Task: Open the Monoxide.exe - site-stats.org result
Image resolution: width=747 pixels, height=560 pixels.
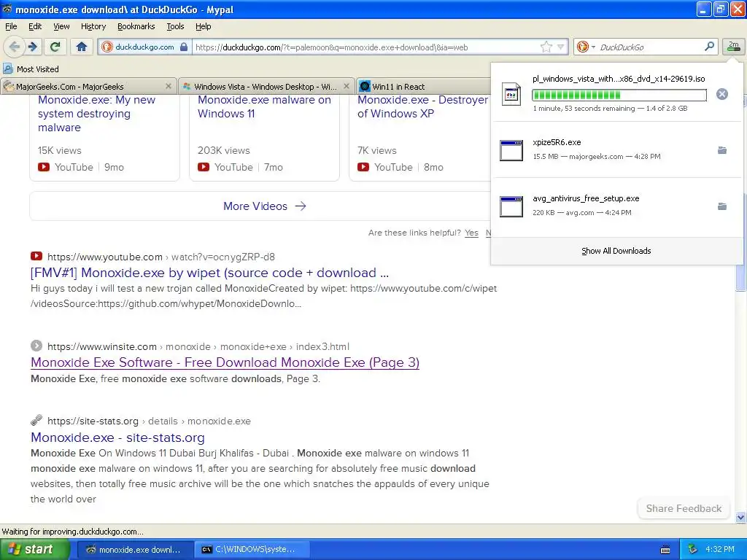Action: pyautogui.click(x=117, y=437)
